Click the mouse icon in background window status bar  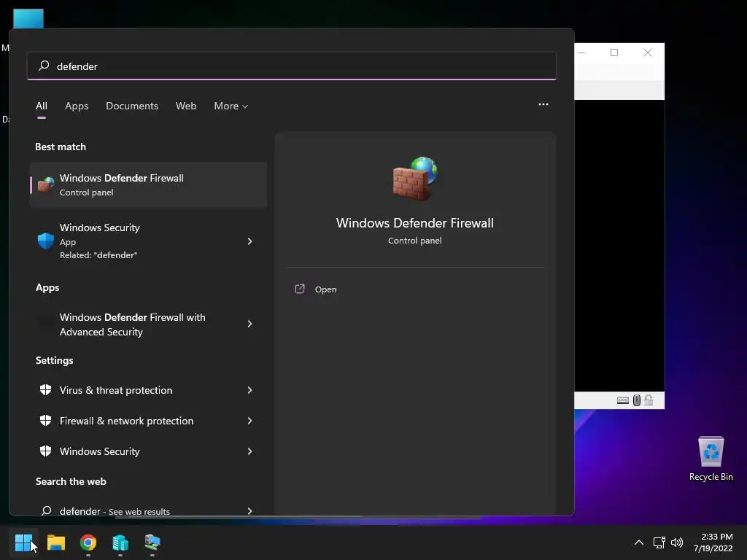click(636, 400)
